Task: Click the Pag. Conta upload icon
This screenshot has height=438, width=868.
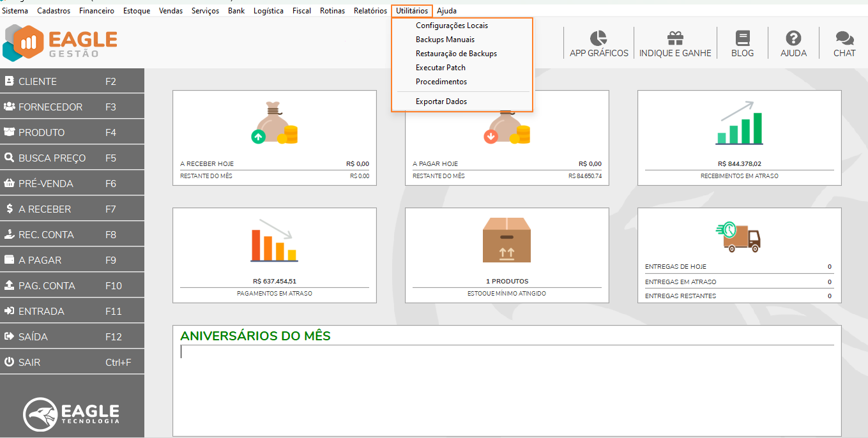Action: (10, 285)
